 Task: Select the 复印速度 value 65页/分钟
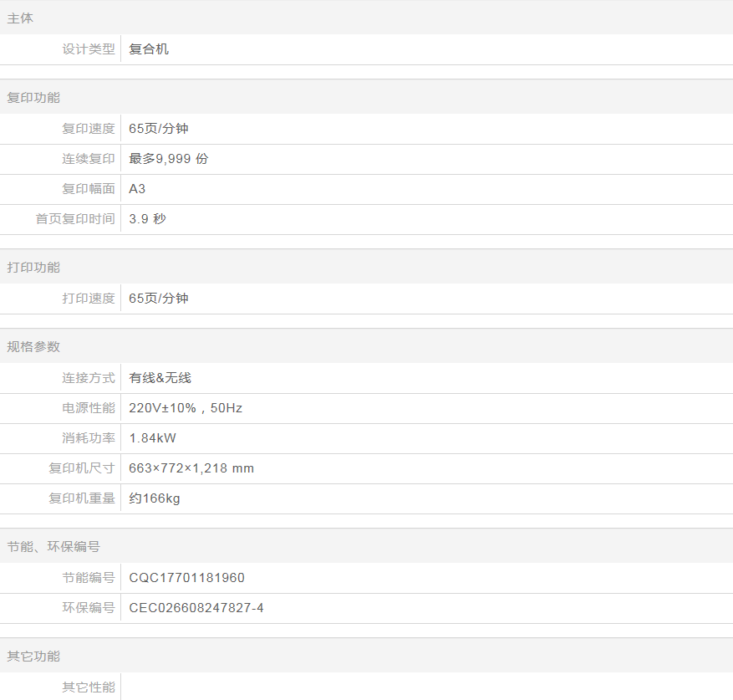(159, 129)
